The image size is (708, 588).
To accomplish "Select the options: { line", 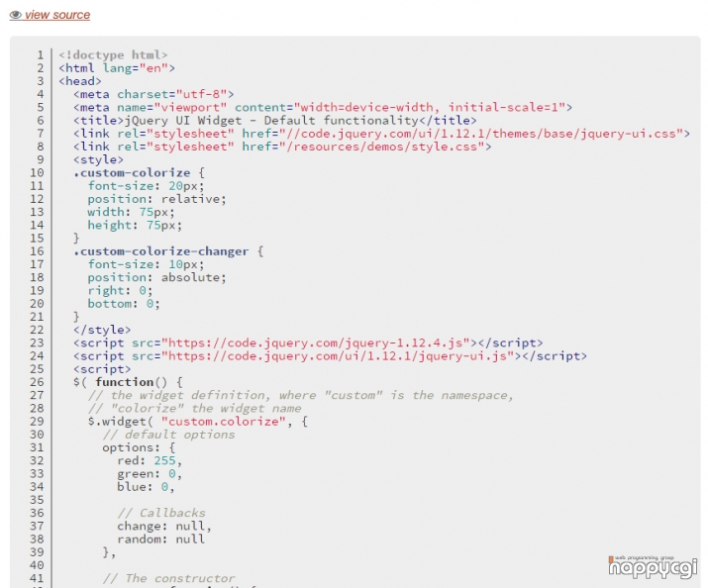I will (x=139, y=447).
